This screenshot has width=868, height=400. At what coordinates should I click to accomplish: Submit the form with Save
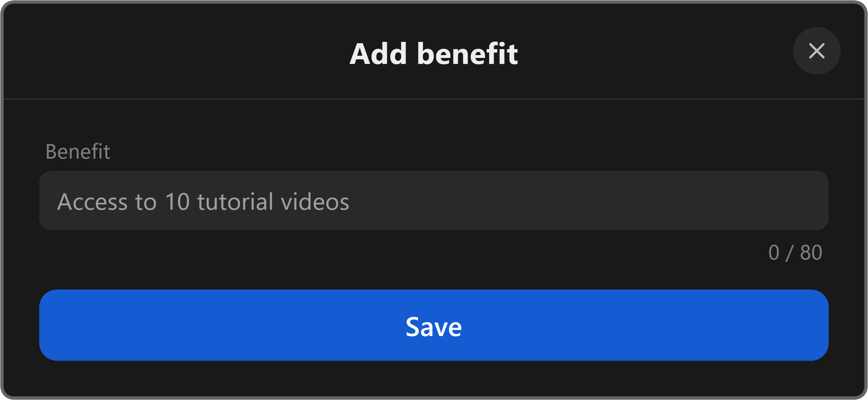pyautogui.click(x=434, y=325)
